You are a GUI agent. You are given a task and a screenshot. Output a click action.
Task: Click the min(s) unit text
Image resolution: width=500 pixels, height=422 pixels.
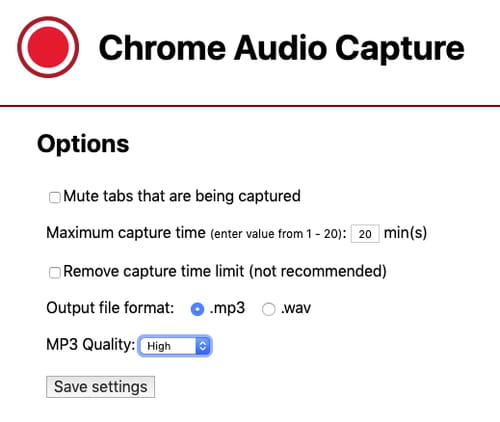pos(405,233)
